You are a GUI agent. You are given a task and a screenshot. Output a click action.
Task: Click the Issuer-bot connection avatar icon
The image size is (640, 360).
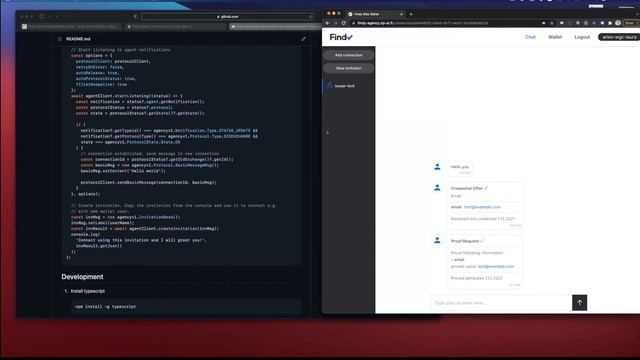(x=330, y=86)
